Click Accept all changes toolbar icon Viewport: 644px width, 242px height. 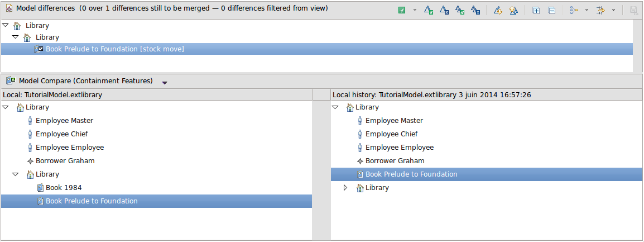(x=459, y=10)
